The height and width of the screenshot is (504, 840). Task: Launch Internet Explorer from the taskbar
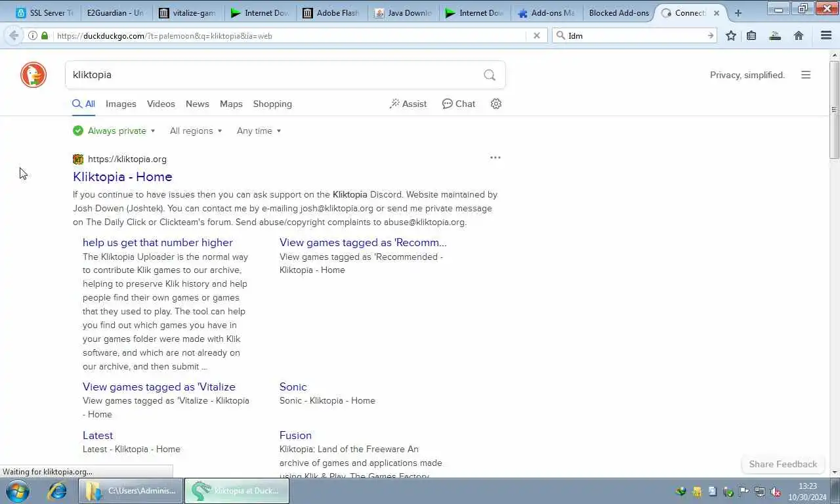57,491
